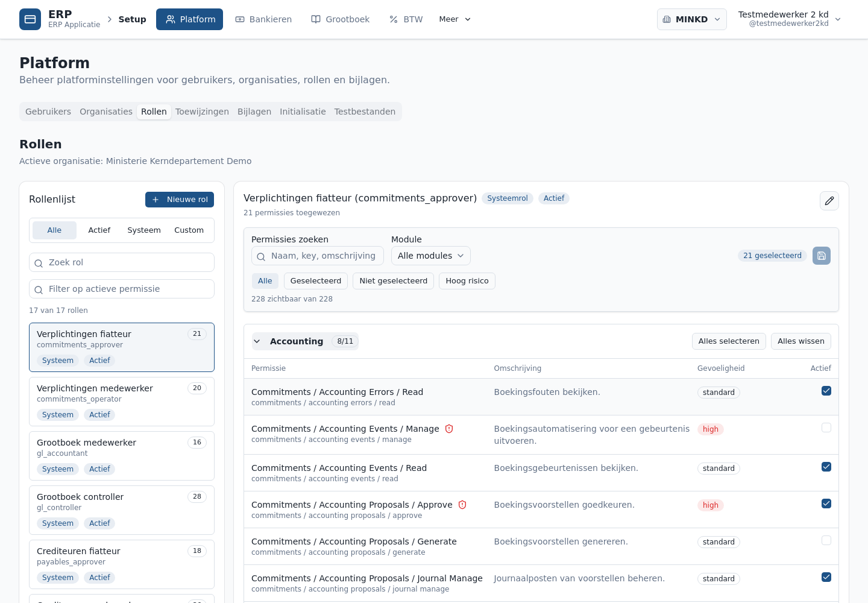Enable Accounting Events Manage permission
This screenshot has width=868, height=603.
(826, 428)
